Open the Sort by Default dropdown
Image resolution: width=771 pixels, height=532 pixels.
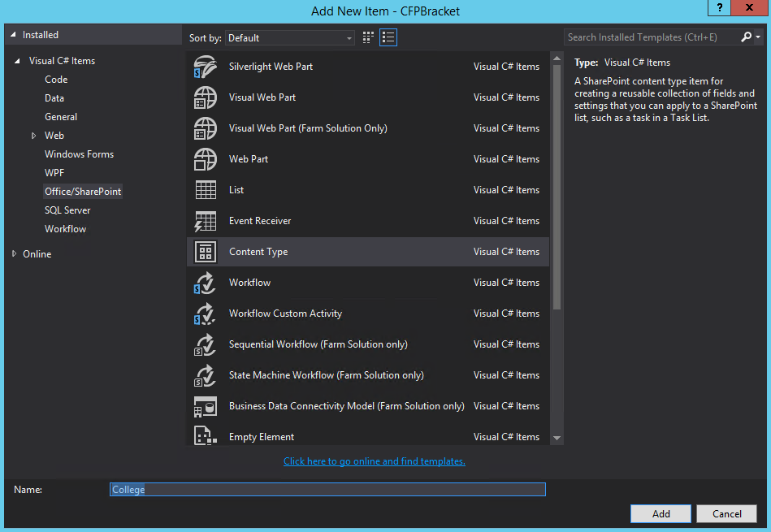[x=290, y=38]
